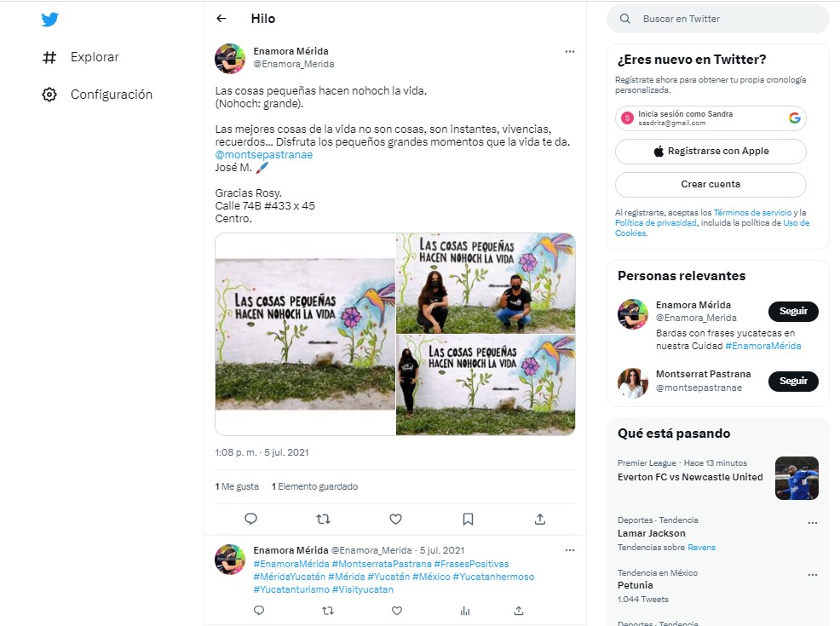Open the left mural photo thumbnail

(305, 334)
